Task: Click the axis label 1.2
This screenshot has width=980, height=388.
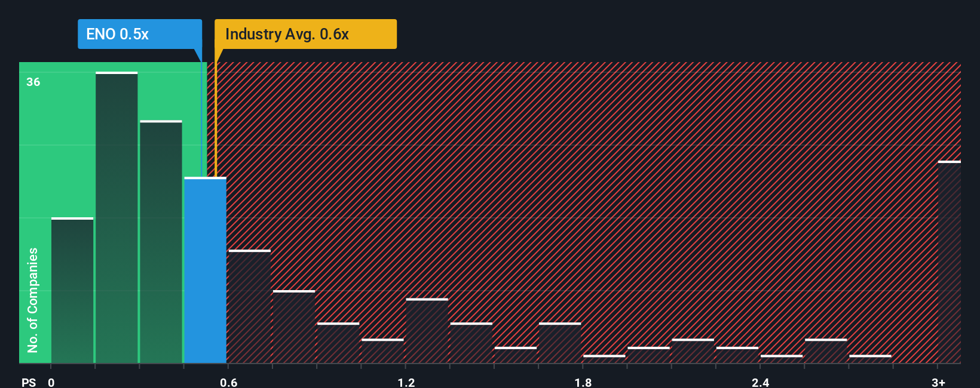Action: click(x=406, y=382)
